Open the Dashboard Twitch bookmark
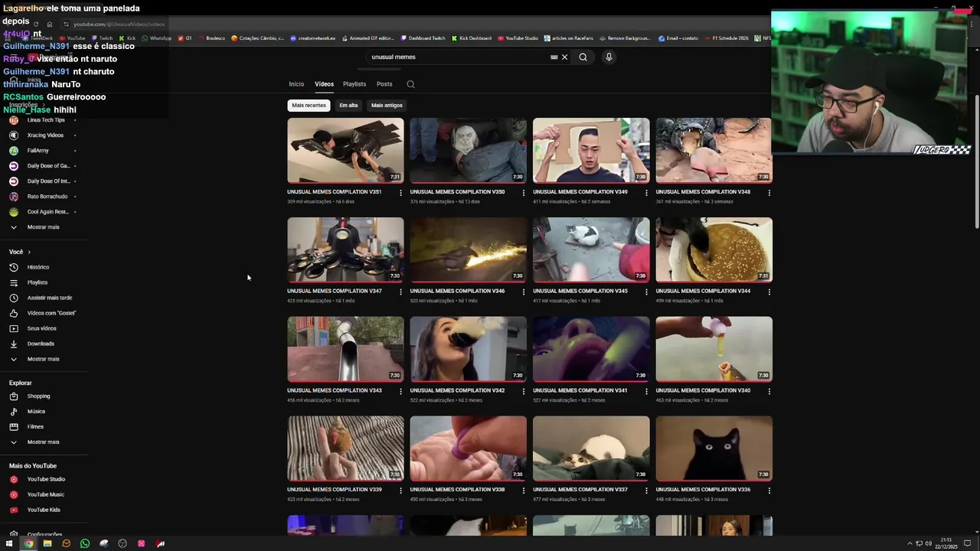 423,38
